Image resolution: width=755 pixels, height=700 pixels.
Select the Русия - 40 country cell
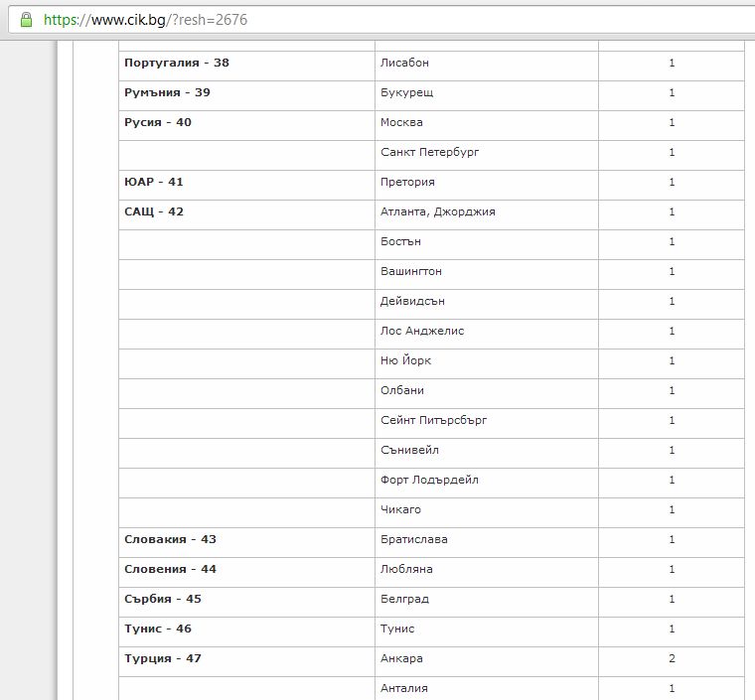pos(158,122)
